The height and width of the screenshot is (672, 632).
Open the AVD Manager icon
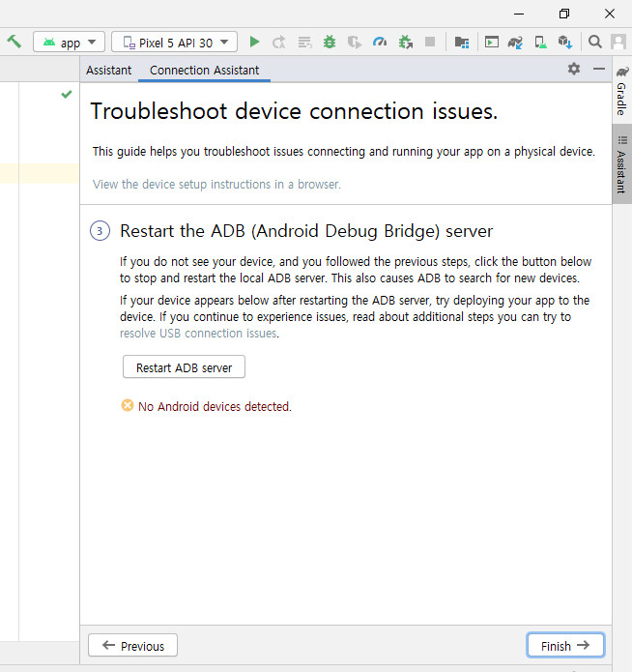541,42
